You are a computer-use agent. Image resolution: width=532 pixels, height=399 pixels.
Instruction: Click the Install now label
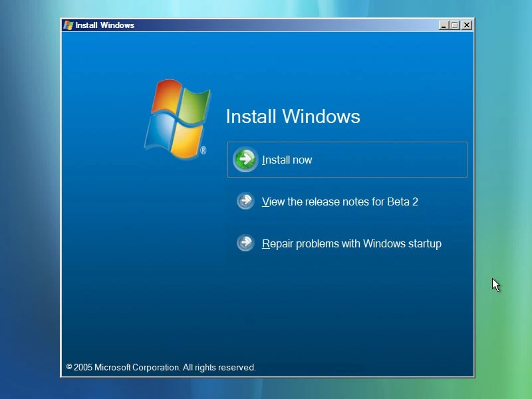287,160
